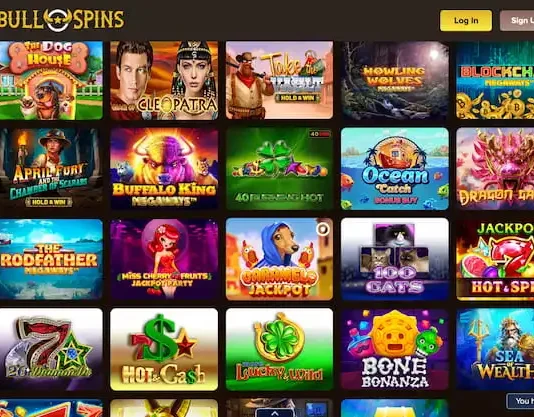Open the Ocean Catch game tile
This screenshot has height=417, width=534.
pos(395,169)
